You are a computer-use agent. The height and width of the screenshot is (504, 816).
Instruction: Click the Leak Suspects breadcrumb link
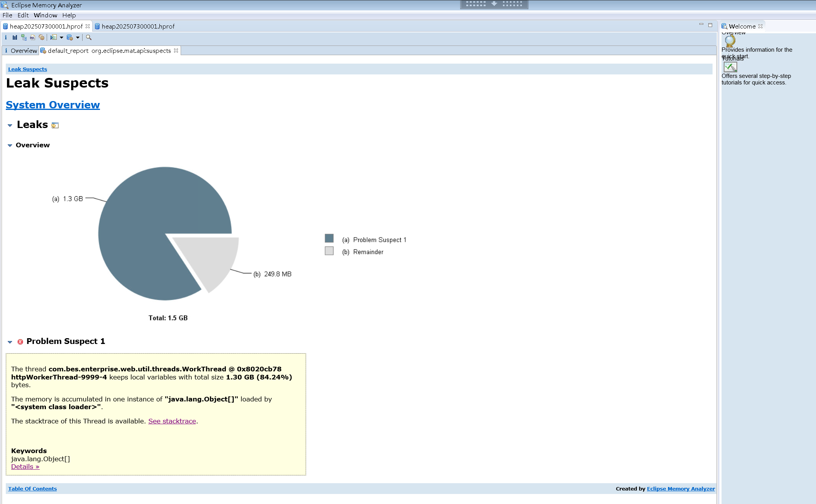(27, 69)
